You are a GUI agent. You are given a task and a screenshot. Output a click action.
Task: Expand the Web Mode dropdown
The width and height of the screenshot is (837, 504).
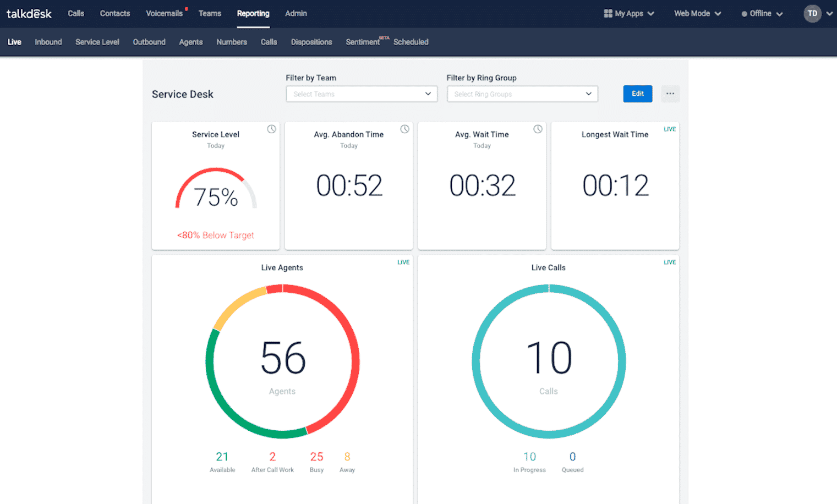coord(697,13)
